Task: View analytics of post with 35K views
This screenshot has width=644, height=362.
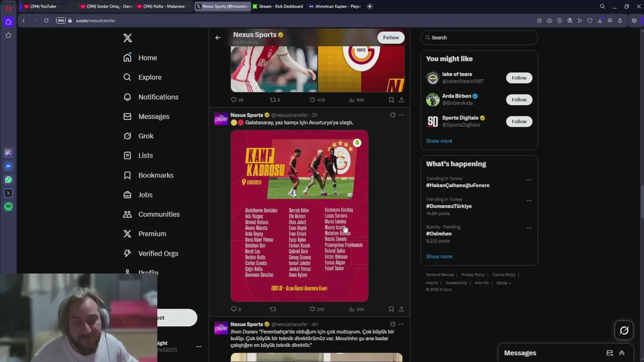Action: coord(357,309)
